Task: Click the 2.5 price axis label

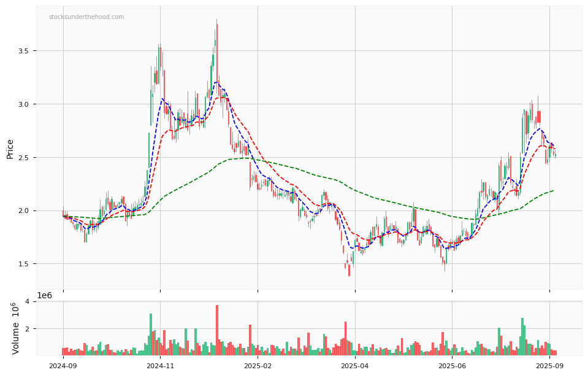Action: point(24,157)
